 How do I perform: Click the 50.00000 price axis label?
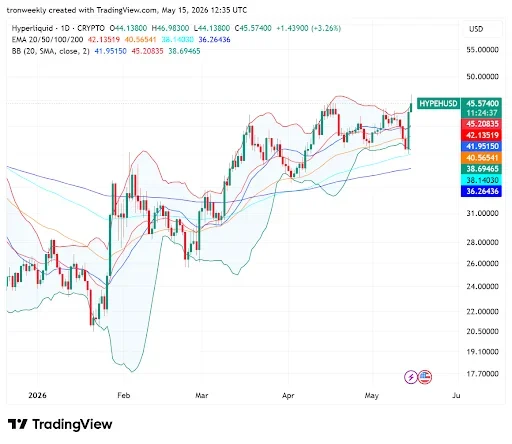tap(482, 77)
